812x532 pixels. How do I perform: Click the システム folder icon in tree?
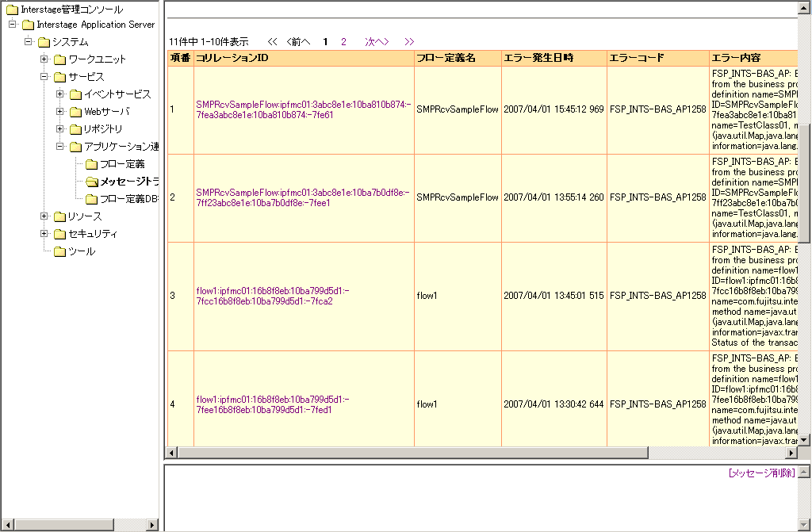(44, 42)
